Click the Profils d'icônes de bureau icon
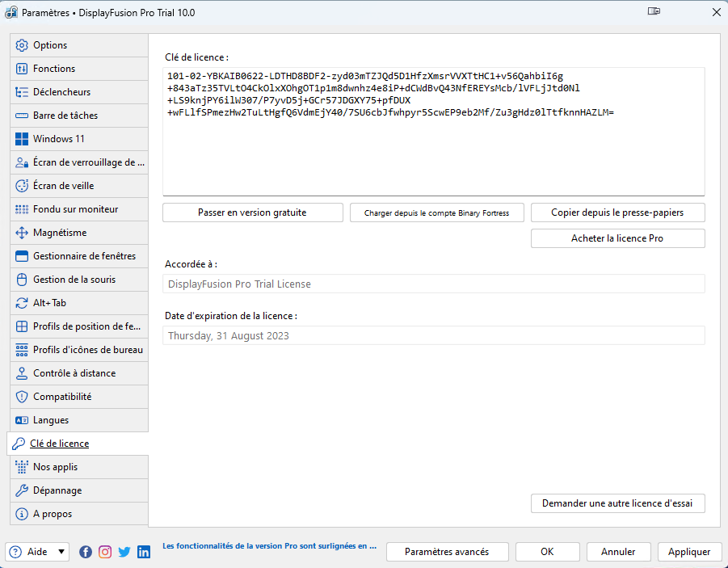 [x=22, y=350]
